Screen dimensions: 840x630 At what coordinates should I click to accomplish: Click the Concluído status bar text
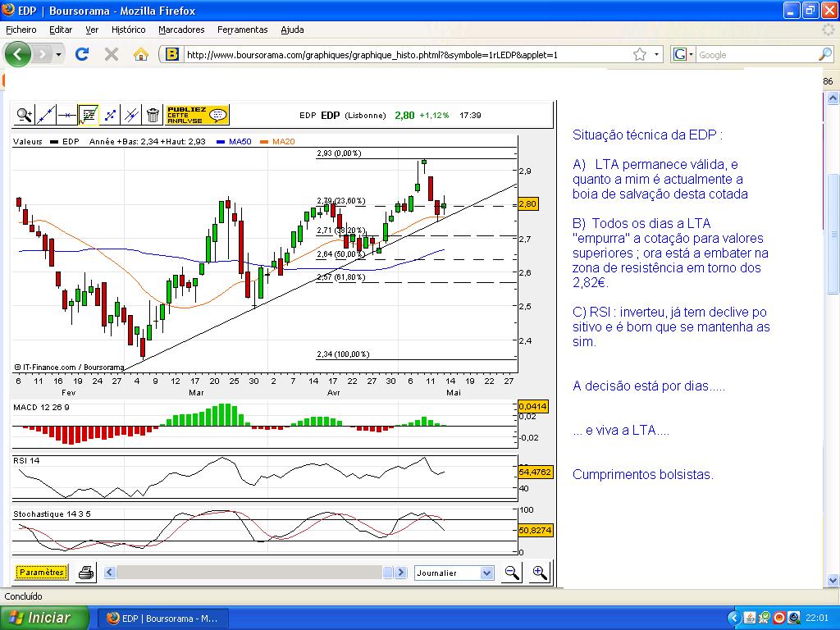(23, 596)
